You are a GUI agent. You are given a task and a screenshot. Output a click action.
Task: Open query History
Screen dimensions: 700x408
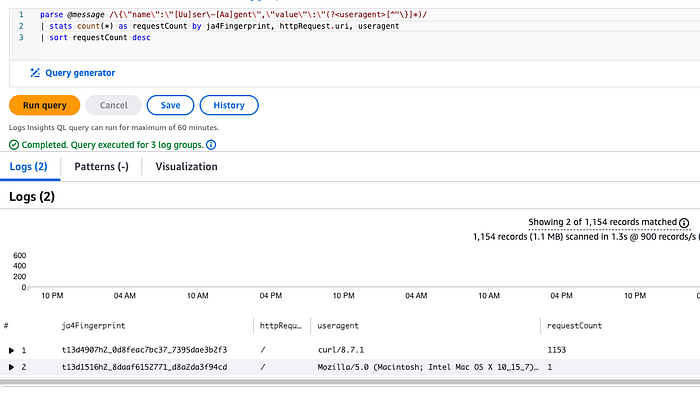[229, 105]
